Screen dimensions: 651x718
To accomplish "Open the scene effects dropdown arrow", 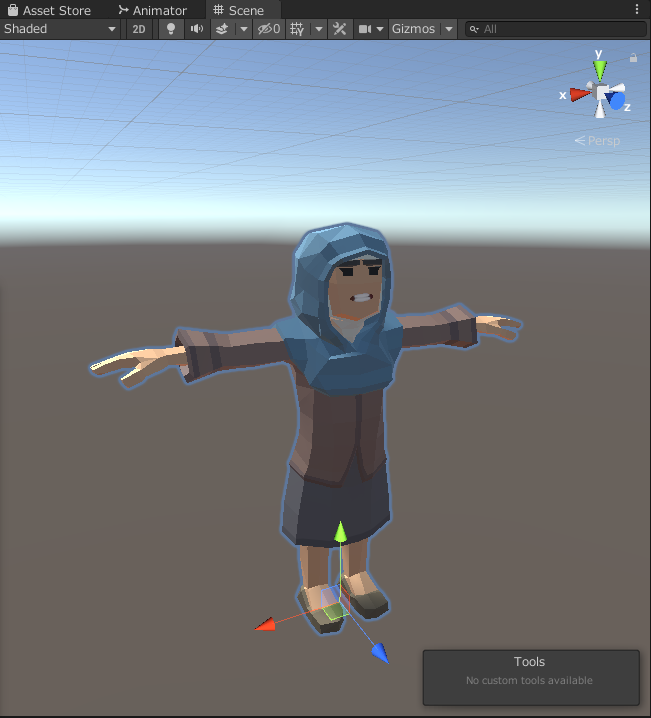I will click(x=244, y=29).
